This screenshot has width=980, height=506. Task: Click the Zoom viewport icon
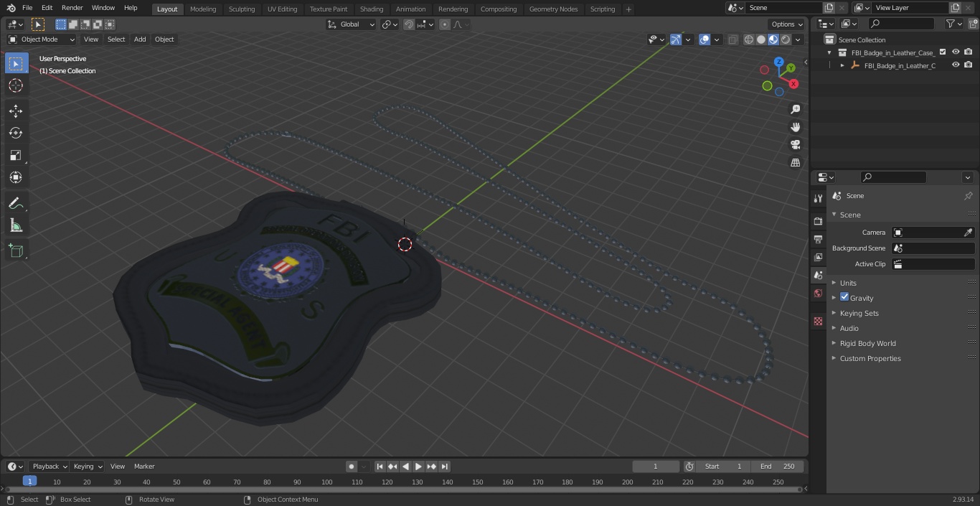tap(795, 109)
